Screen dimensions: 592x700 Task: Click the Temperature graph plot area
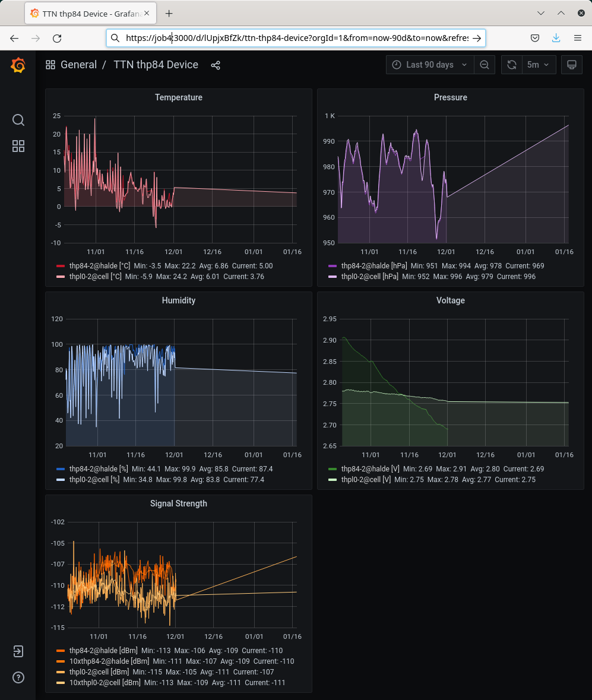tap(181, 179)
